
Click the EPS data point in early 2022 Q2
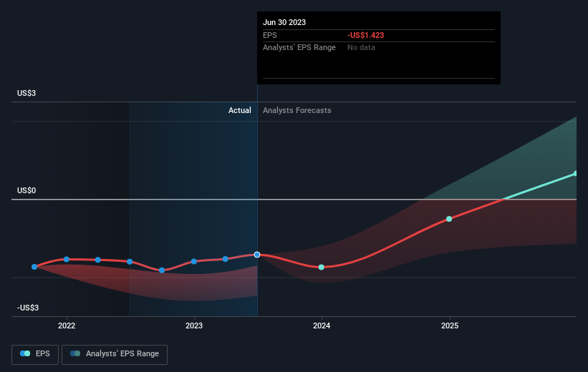[98, 260]
